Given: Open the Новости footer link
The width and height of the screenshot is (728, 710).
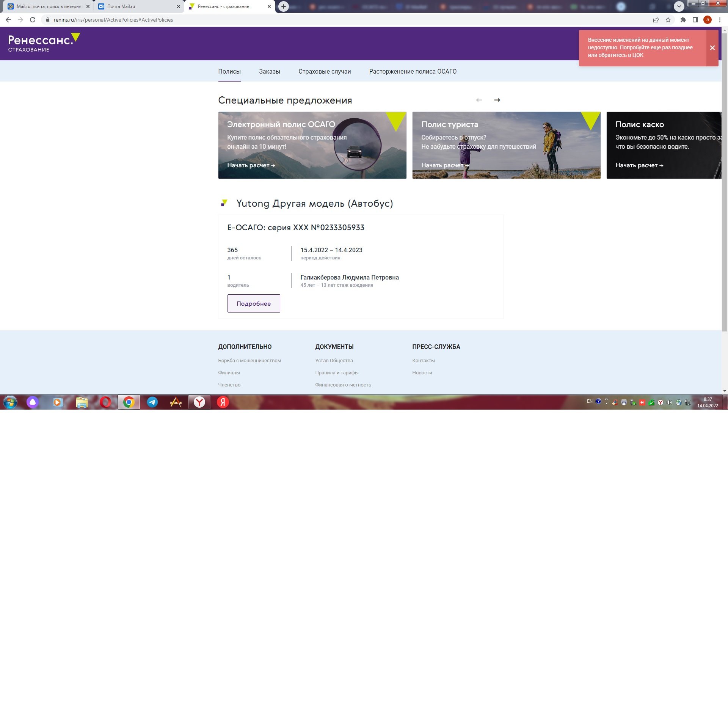Looking at the screenshot, I should point(422,373).
